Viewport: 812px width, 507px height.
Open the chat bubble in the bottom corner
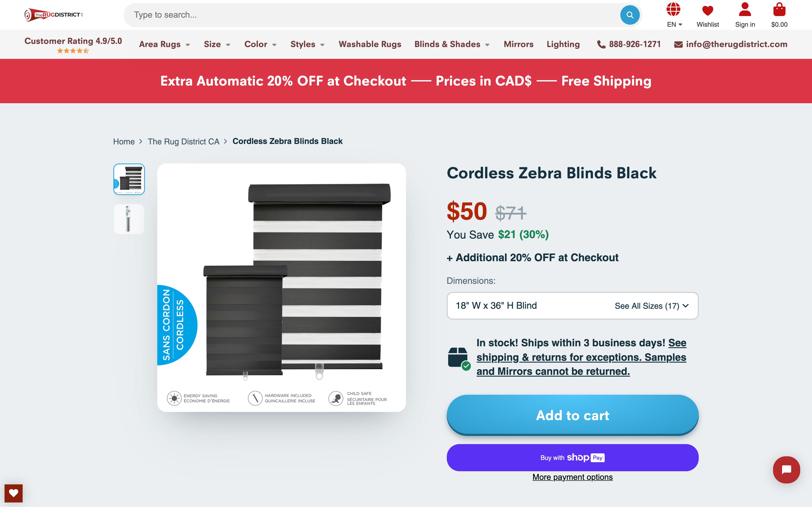coord(786,470)
